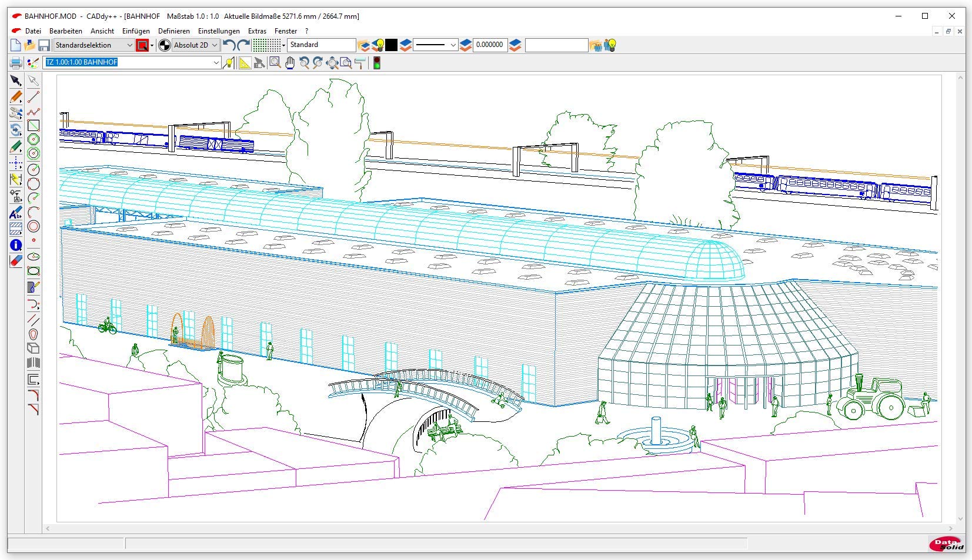Open the color palette icon
Viewport: 972px width, 560px height.
point(33,63)
